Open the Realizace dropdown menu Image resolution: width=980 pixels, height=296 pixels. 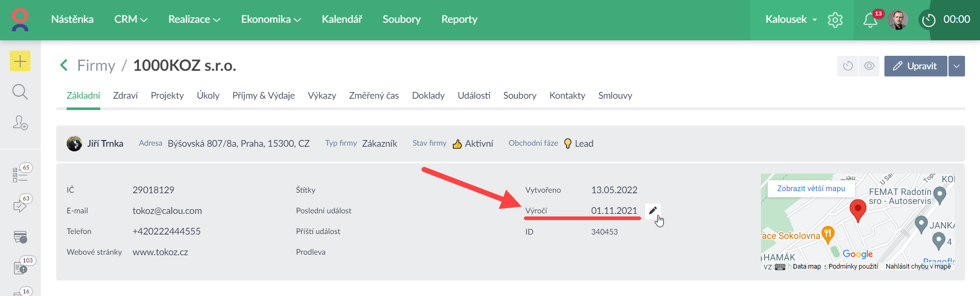194,20
